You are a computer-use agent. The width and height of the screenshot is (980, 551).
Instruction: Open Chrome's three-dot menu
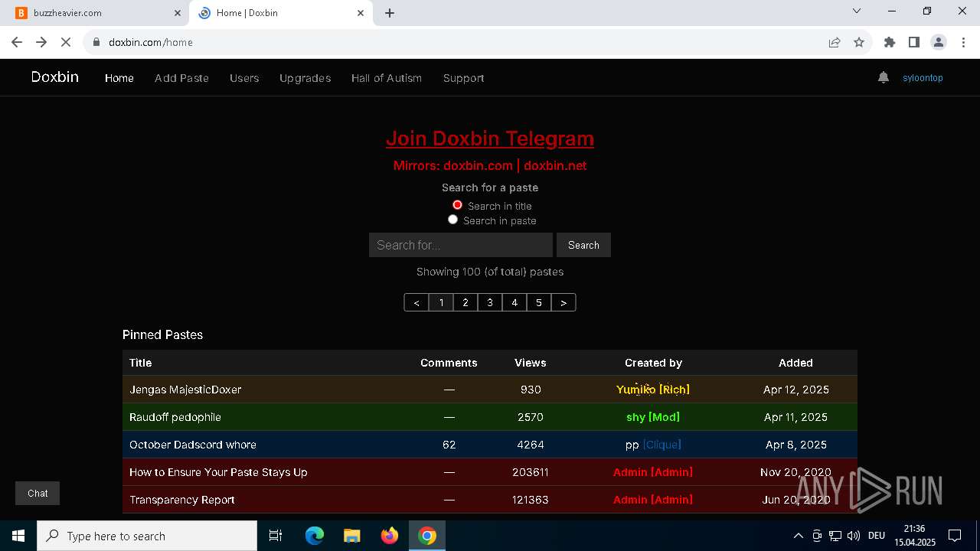tap(963, 42)
